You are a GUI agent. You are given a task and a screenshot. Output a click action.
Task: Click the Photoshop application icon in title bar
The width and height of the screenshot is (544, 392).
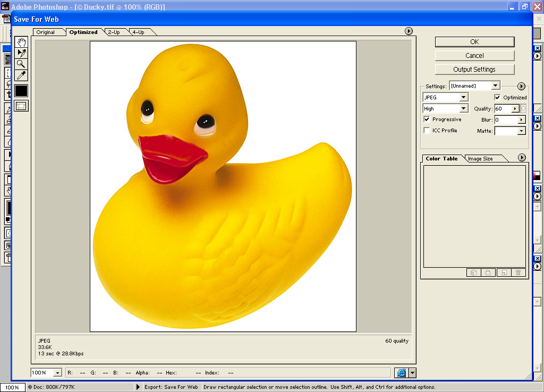click(x=5, y=6)
